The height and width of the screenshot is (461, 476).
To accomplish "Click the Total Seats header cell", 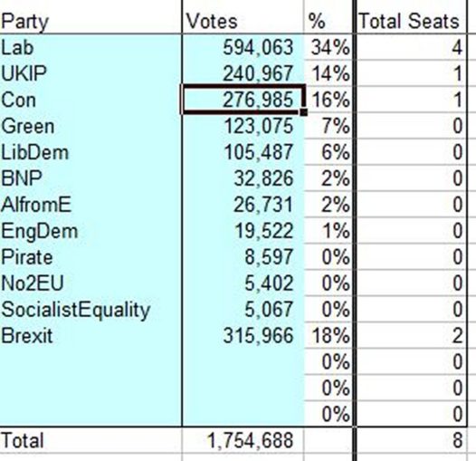I will tap(412, 21).
